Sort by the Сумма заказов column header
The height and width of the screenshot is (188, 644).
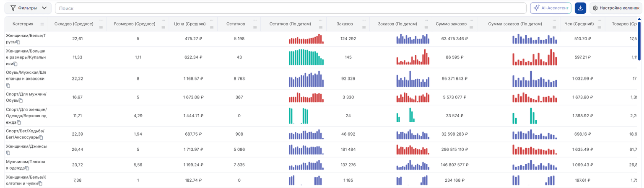pyautogui.click(x=451, y=24)
